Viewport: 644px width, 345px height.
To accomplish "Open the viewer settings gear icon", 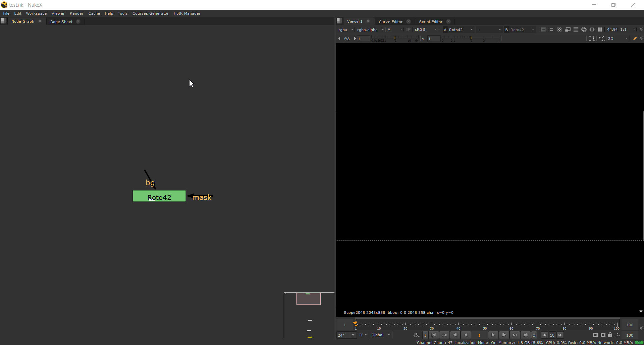I will [592, 29].
